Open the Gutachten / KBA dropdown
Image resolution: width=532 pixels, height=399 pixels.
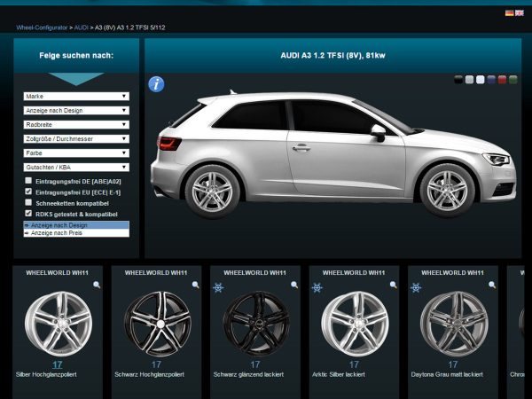tap(76, 168)
